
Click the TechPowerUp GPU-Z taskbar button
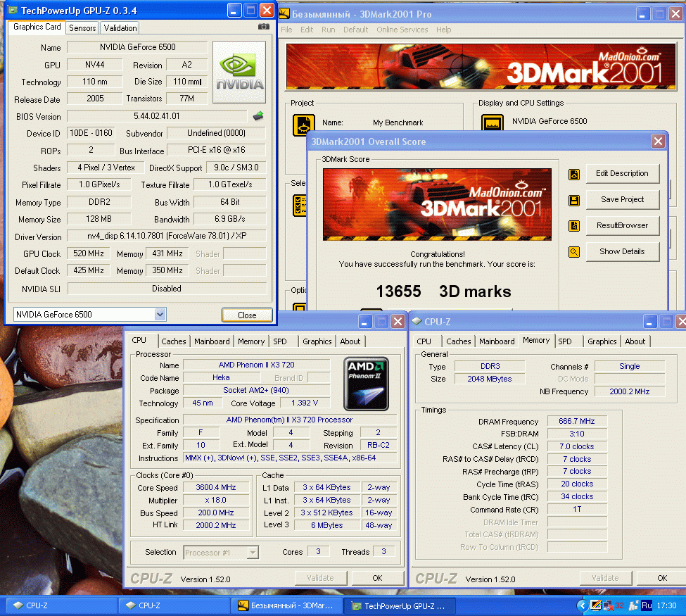(x=400, y=605)
